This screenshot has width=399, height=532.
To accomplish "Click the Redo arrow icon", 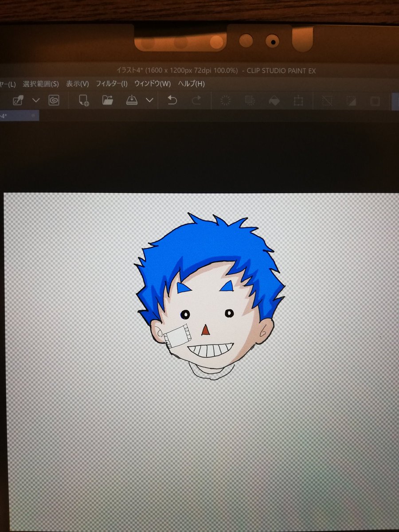I will (196, 101).
